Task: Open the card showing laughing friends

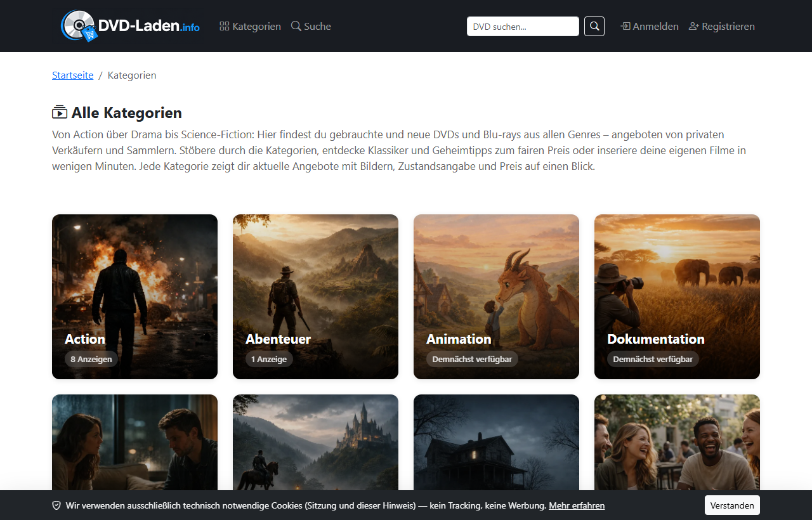Action: (x=677, y=442)
